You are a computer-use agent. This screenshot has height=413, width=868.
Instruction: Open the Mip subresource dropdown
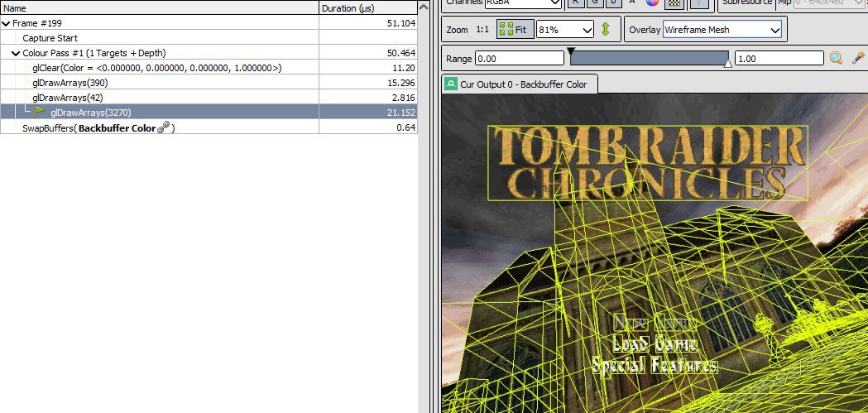coord(831,3)
